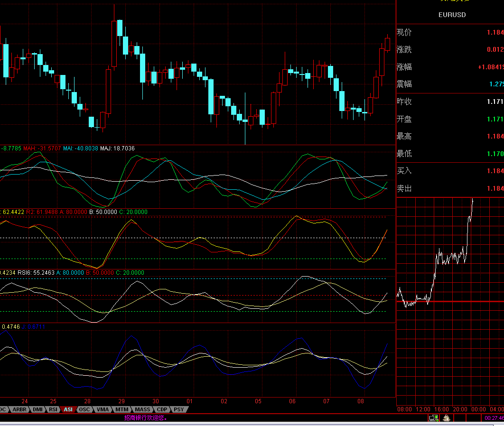This screenshot has height=426, width=504.
Task: Click the 16:00 mark on intraday chart axis
Action: [x=441, y=409]
